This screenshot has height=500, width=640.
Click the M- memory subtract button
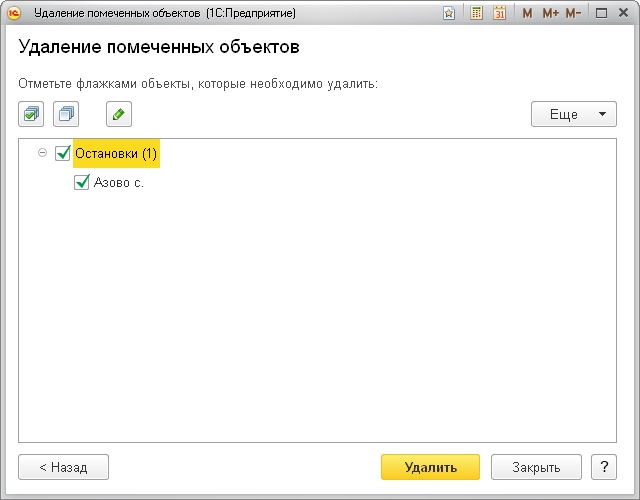click(573, 14)
